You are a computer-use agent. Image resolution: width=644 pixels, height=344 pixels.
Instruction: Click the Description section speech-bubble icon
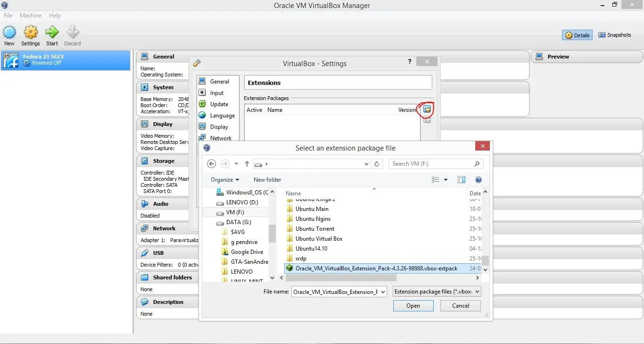tap(145, 302)
